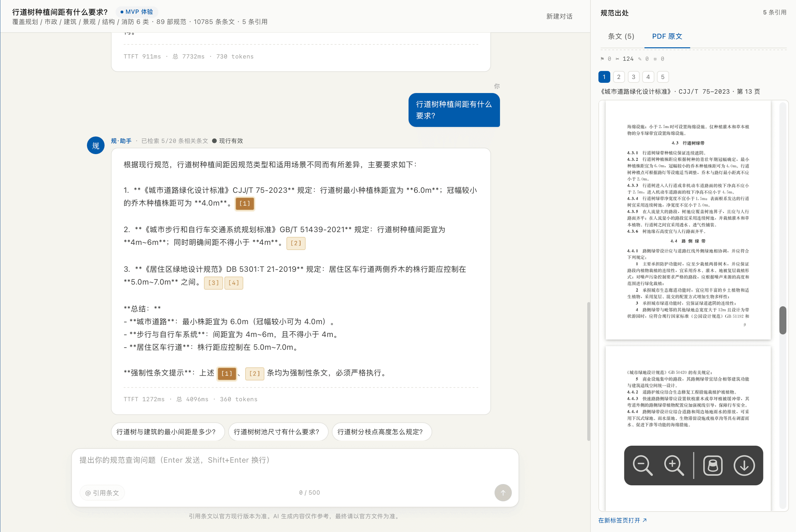Click the PDF save-to-storage icon

(713, 465)
